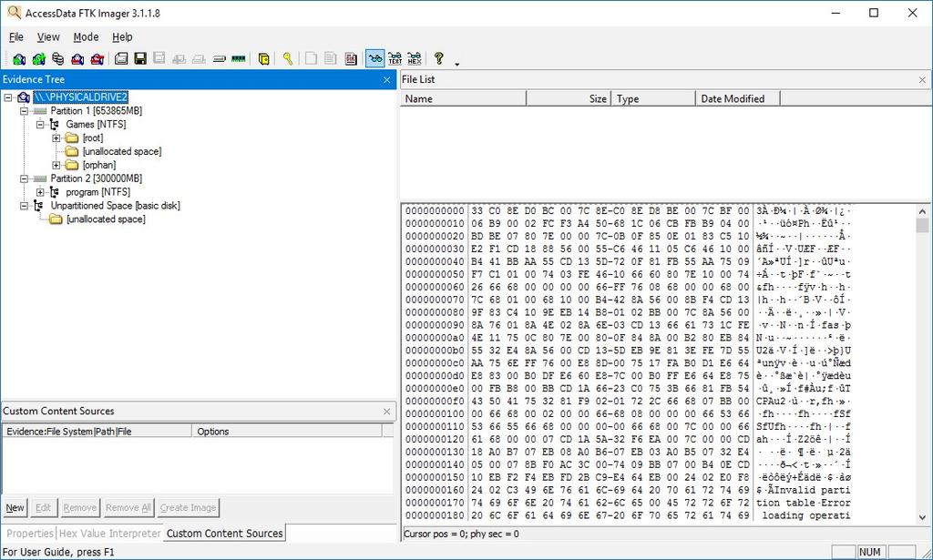Click the Obtain Protected Files icon

point(263,58)
